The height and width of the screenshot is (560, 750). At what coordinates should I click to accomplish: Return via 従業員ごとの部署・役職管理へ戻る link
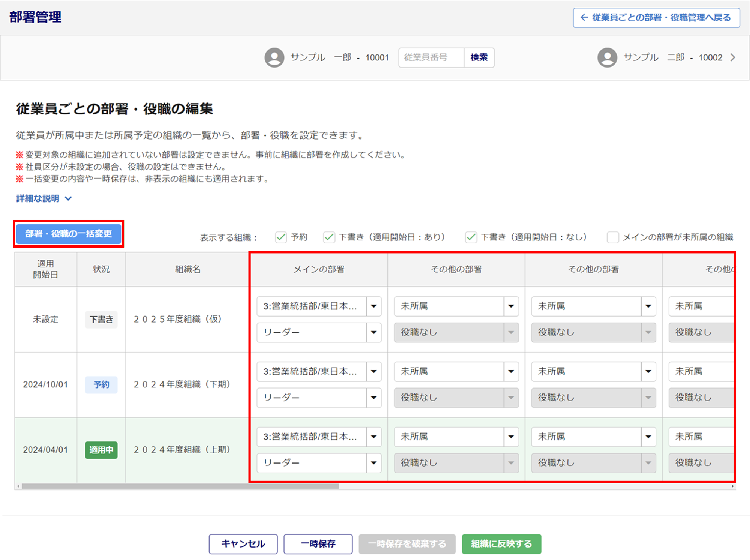click(656, 18)
